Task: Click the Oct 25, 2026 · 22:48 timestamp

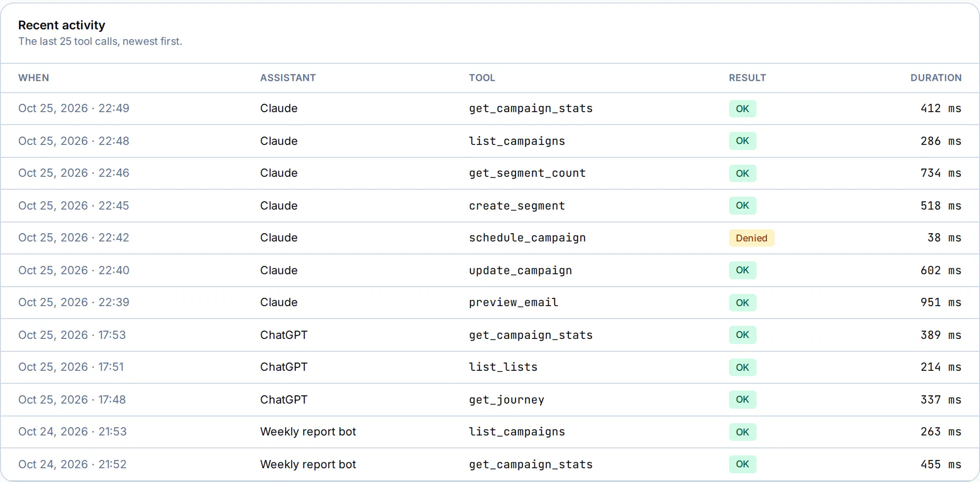Action: pos(74,141)
